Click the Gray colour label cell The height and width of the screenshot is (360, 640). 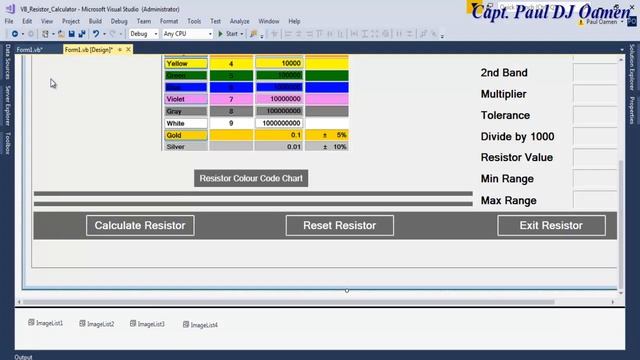[x=186, y=111]
